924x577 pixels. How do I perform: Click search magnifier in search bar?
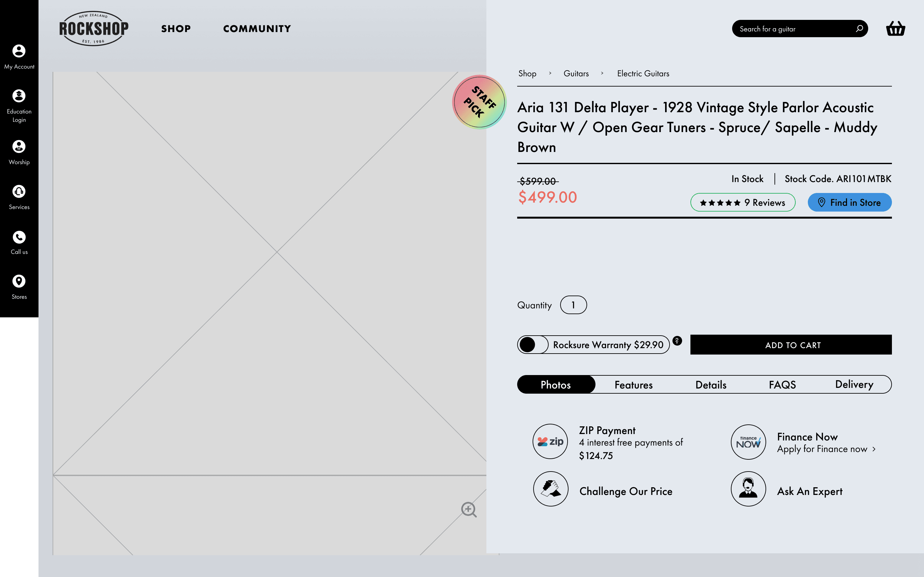point(859,29)
